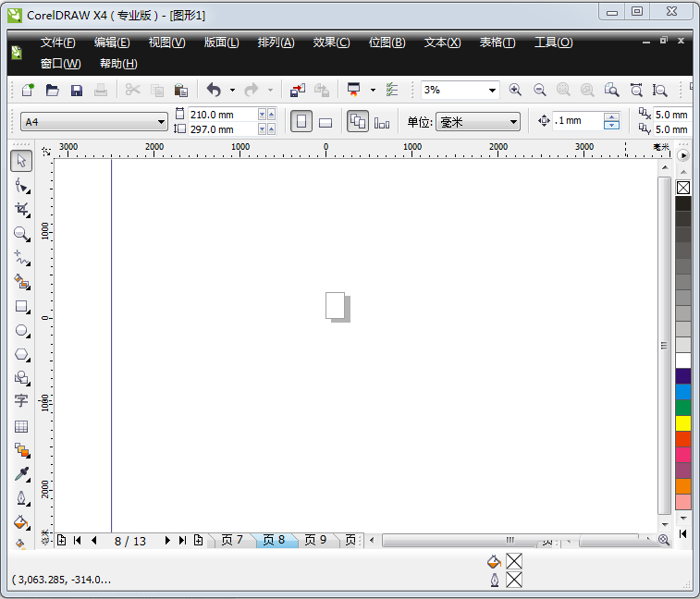Screen dimensions: 700x599
Task: Select the Zoom tool in toolbox
Action: pos(21,234)
